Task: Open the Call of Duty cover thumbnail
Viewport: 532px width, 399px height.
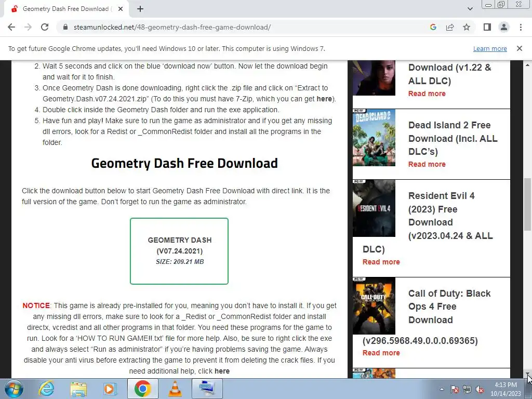Action: click(374, 306)
